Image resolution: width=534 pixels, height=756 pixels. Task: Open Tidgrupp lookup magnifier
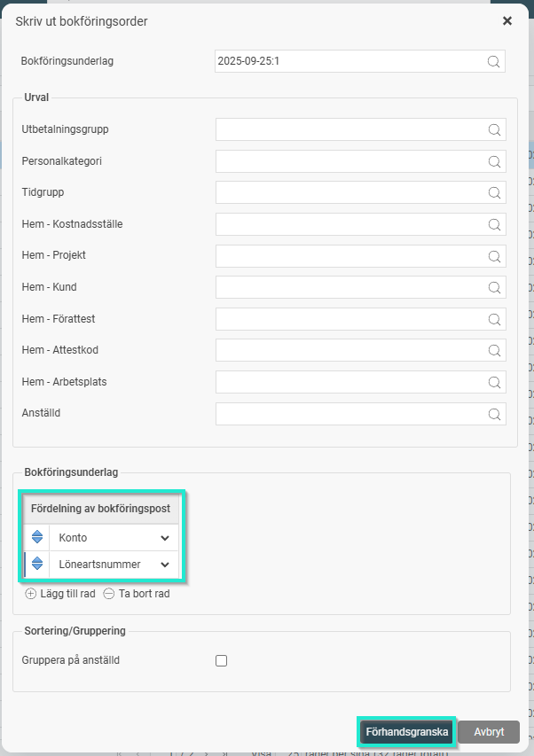click(494, 192)
